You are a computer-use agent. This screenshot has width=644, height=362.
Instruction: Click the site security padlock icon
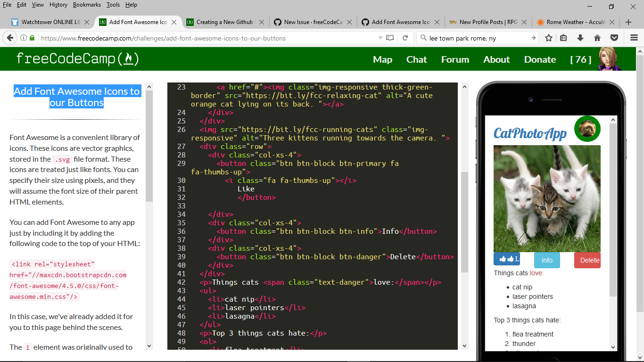31,38
